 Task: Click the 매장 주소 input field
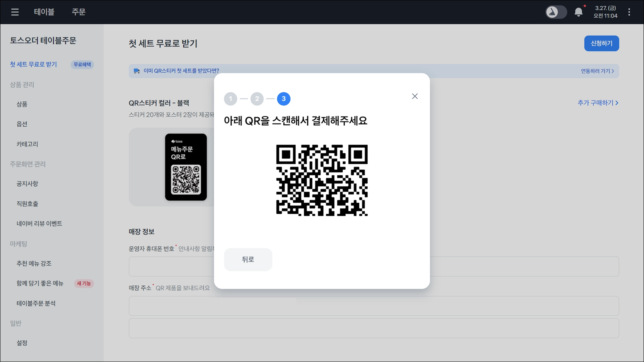[374, 306]
